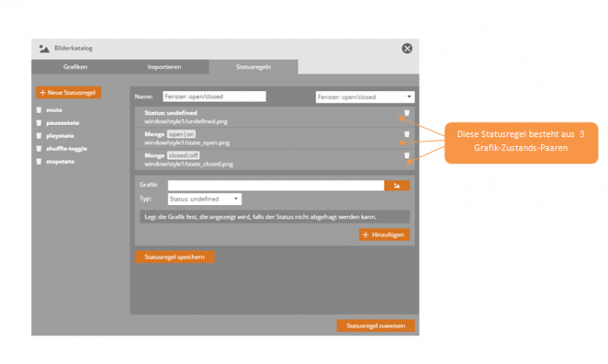Remove the playstate rule via trash icon
608x364 pixels.
(x=39, y=136)
